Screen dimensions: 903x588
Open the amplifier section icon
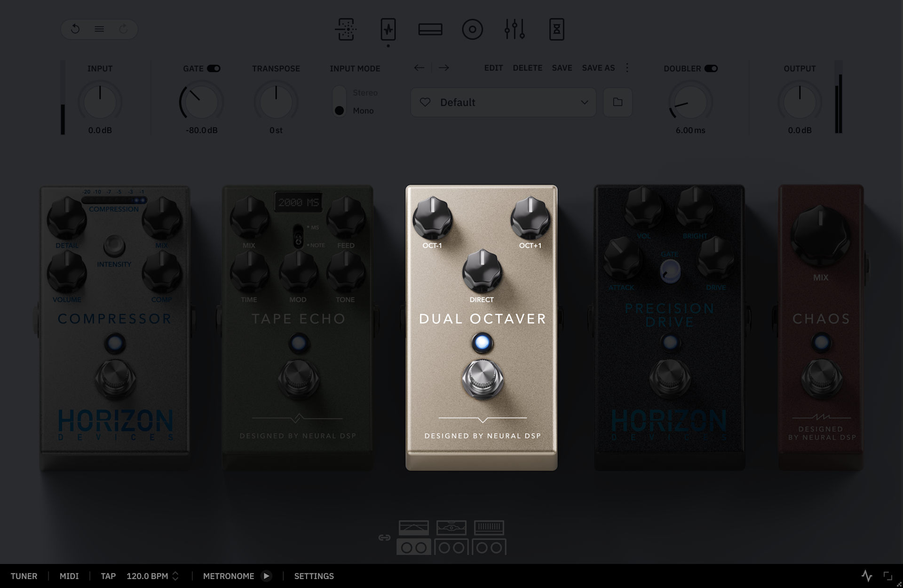click(x=430, y=29)
